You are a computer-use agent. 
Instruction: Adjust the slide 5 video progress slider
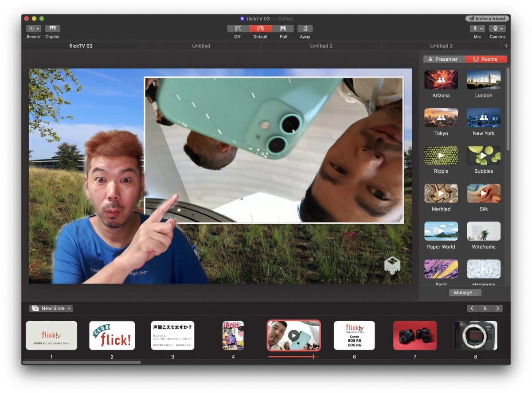(x=313, y=357)
